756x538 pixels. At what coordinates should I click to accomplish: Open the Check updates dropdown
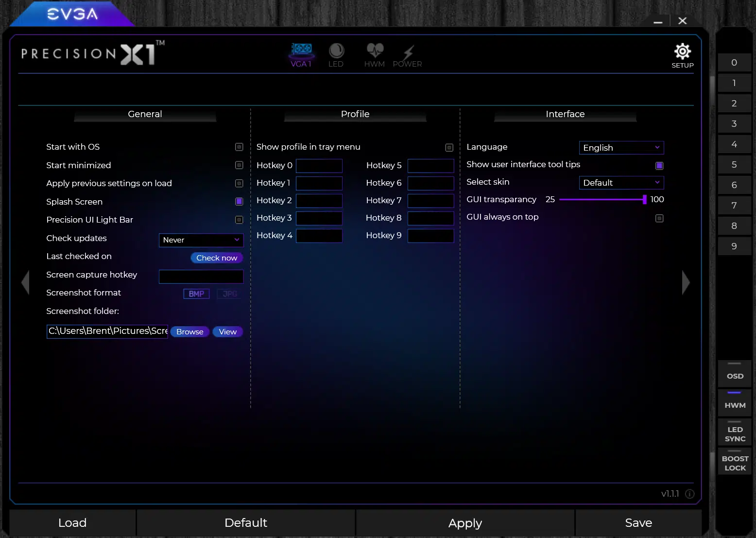click(201, 240)
